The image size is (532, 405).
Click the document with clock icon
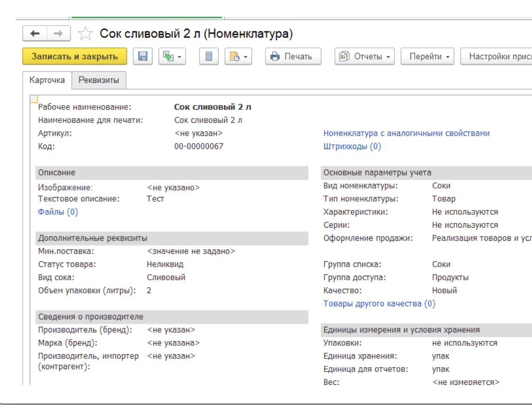click(234, 56)
